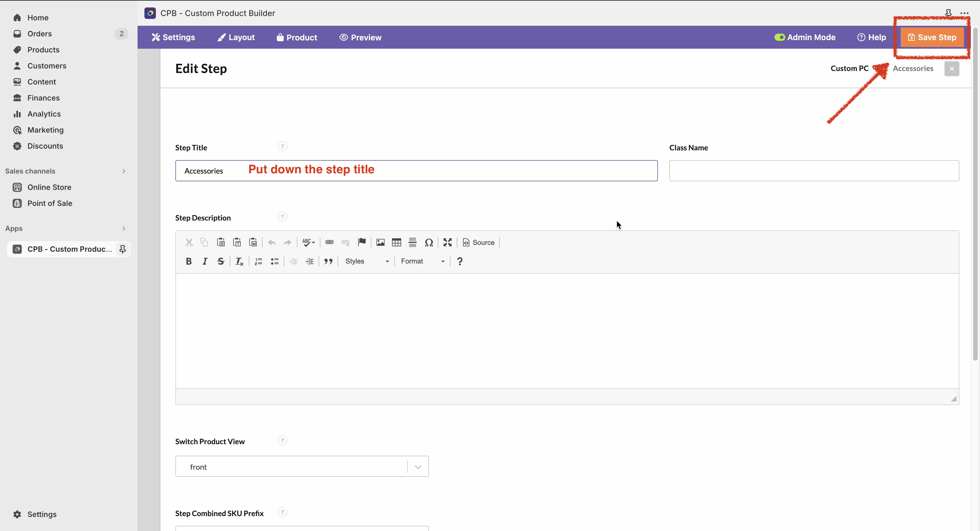Open the Format dropdown
The height and width of the screenshot is (531, 980).
[422, 261]
